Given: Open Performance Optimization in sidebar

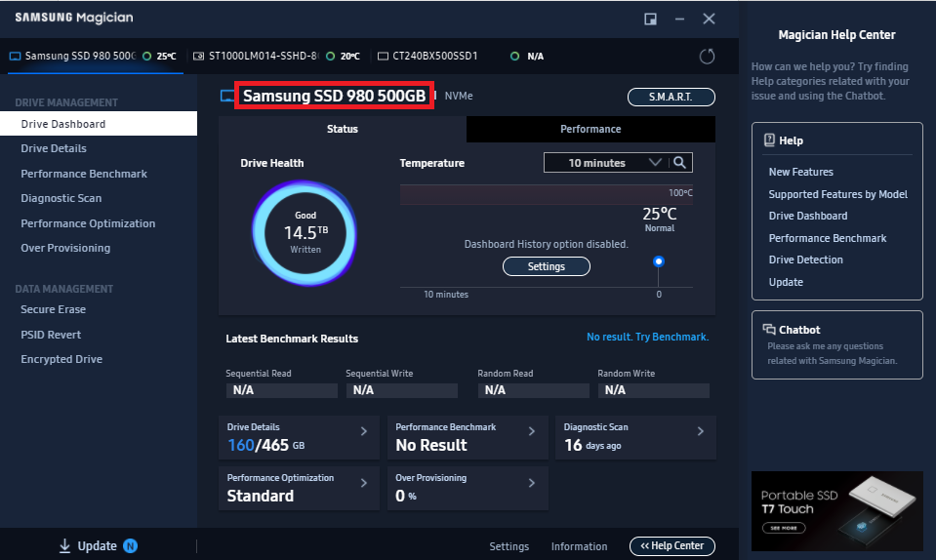Looking at the screenshot, I should (x=88, y=223).
